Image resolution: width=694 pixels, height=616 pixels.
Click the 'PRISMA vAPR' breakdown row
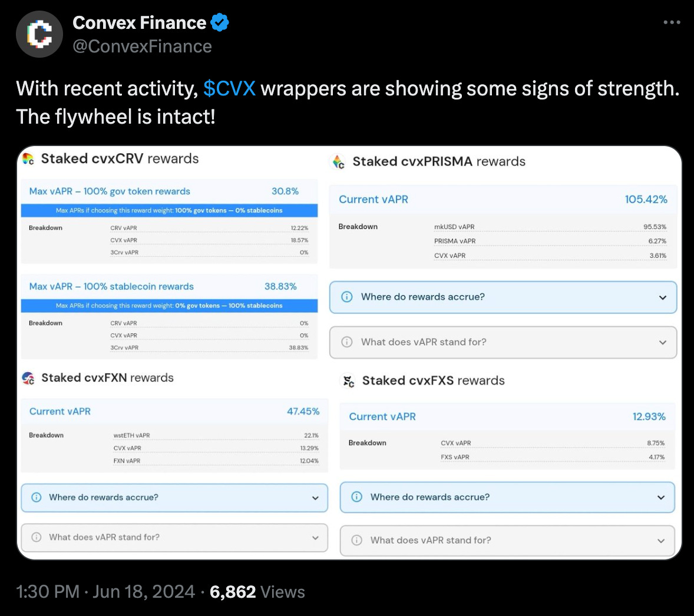550,241
